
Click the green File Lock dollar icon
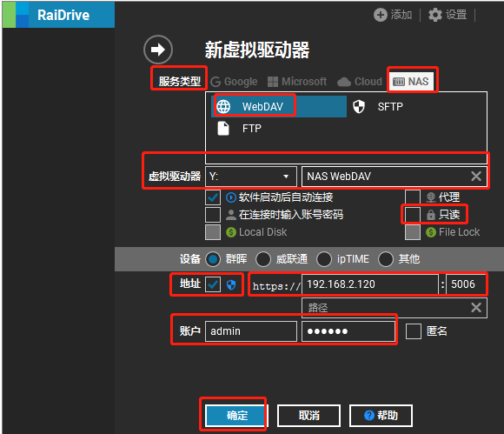[431, 232]
